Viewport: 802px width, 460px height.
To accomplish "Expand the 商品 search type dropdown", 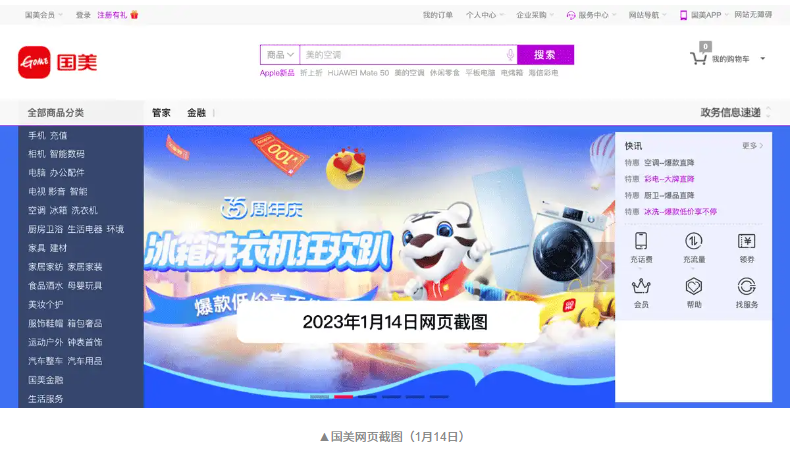I will point(280,55).
